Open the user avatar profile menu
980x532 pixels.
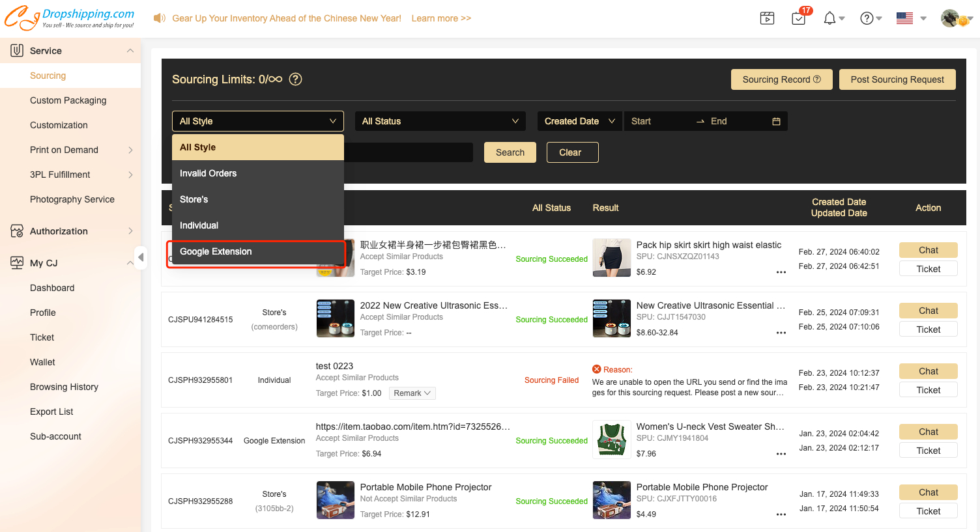tap(951, 18)
